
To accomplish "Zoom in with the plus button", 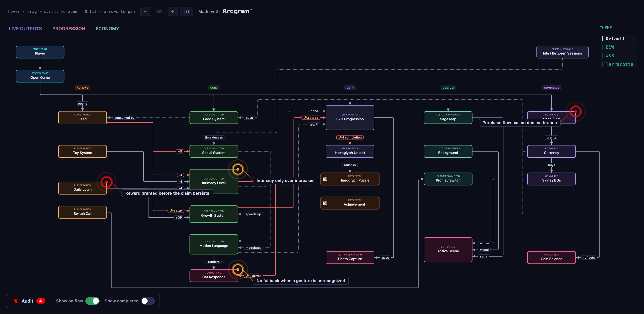I will click(x=173, y=12).
